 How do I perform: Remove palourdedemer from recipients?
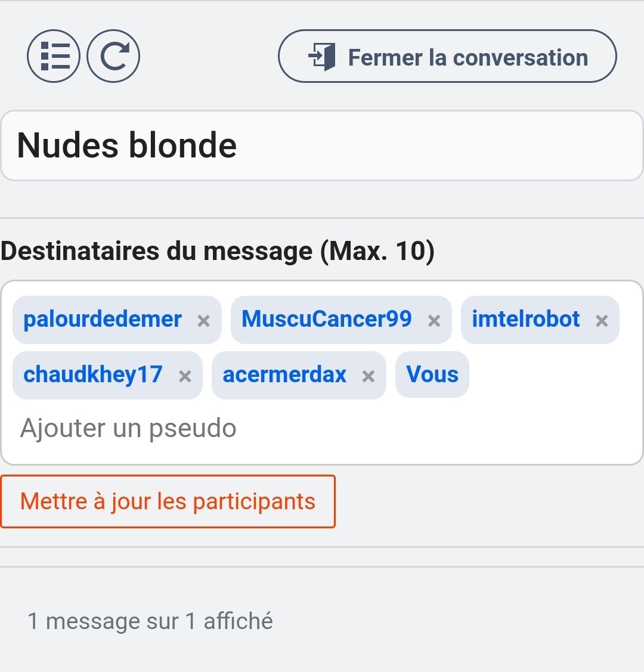pyautogui.click(x=203, y=321)
